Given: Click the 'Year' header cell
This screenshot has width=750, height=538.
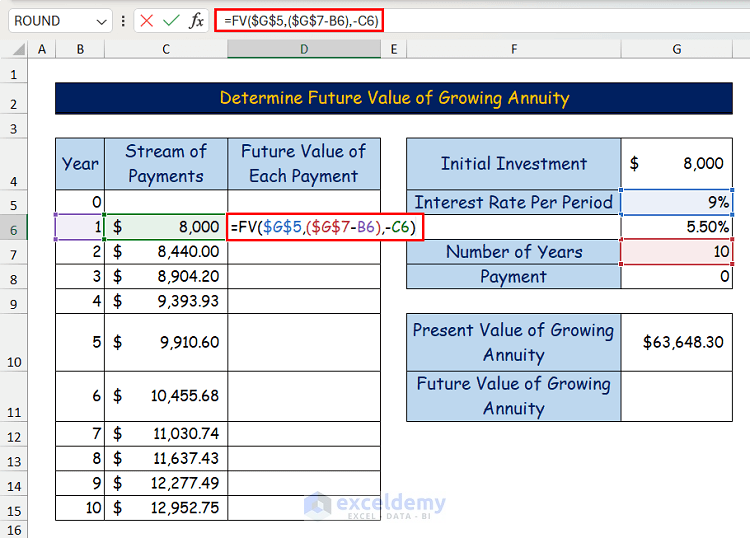Looking at the screenshot, I should point(80,164).
